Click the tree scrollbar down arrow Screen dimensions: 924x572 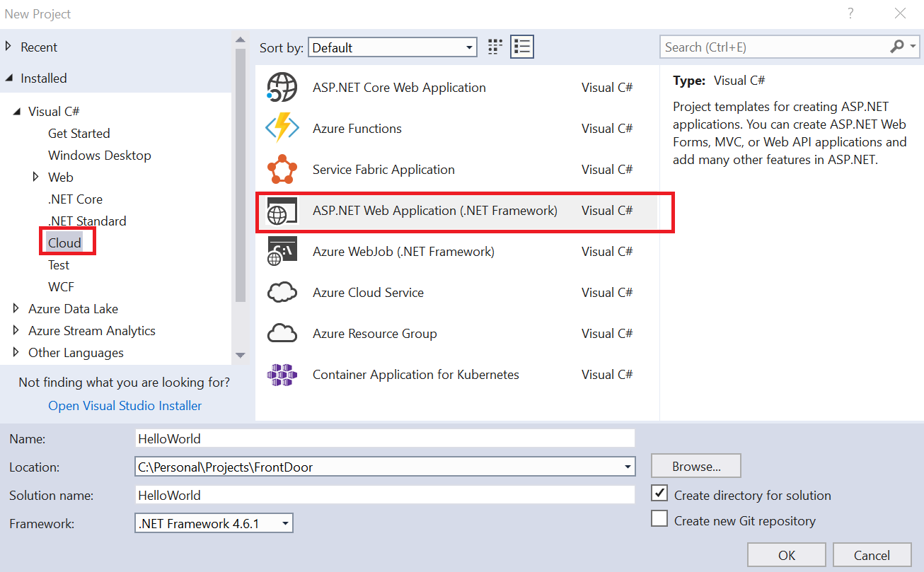240,355
